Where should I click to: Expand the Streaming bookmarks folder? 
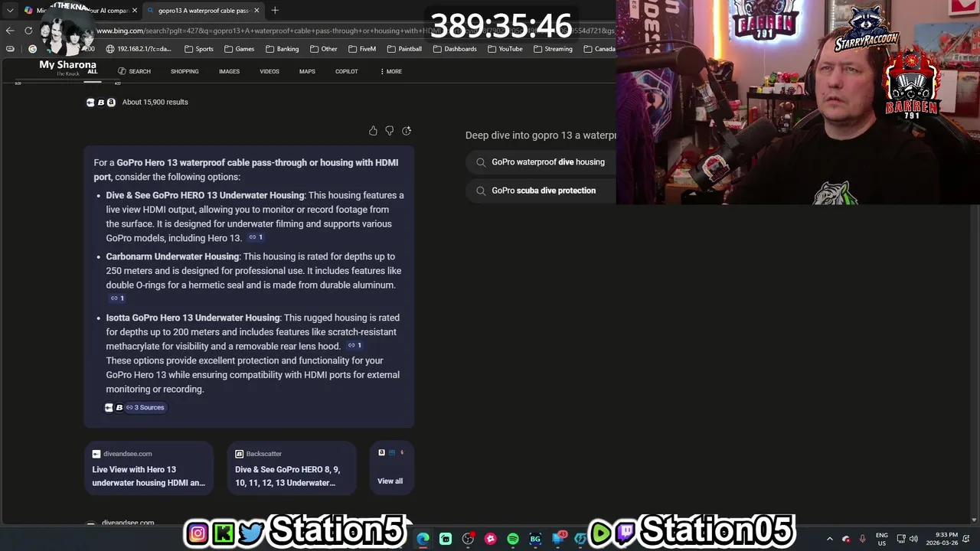[x=553, y=49]
